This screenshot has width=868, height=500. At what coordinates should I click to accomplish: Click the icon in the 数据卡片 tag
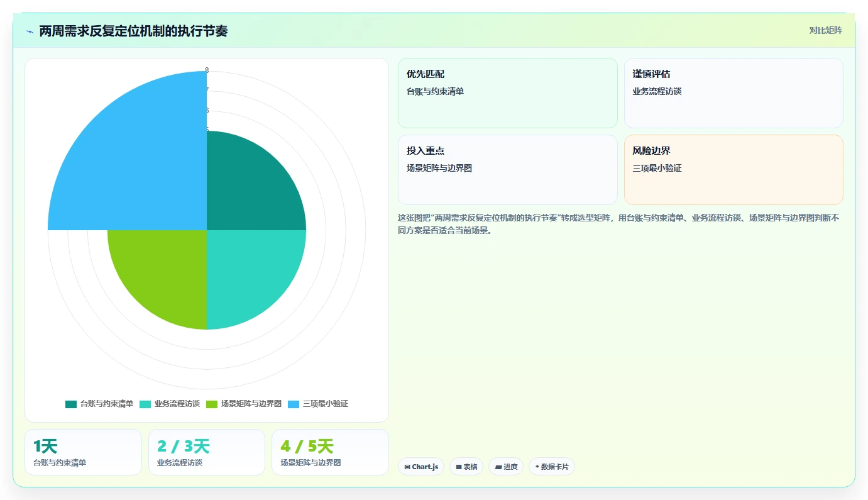click(x=537, y=467)
